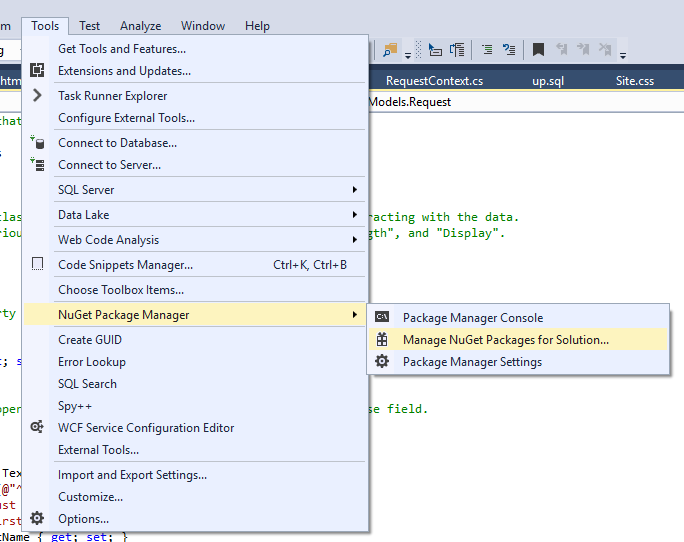Select Customize... entry
Screen dimensions: 684x542
(195, 497)
